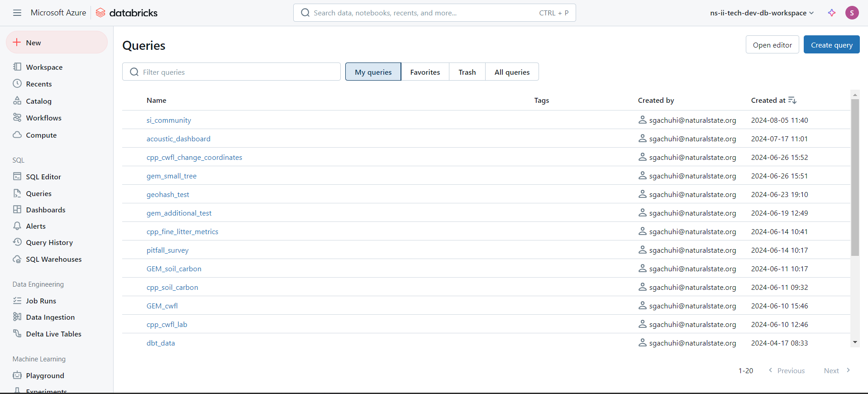Click the New button in sidebar

pos(57,42)
